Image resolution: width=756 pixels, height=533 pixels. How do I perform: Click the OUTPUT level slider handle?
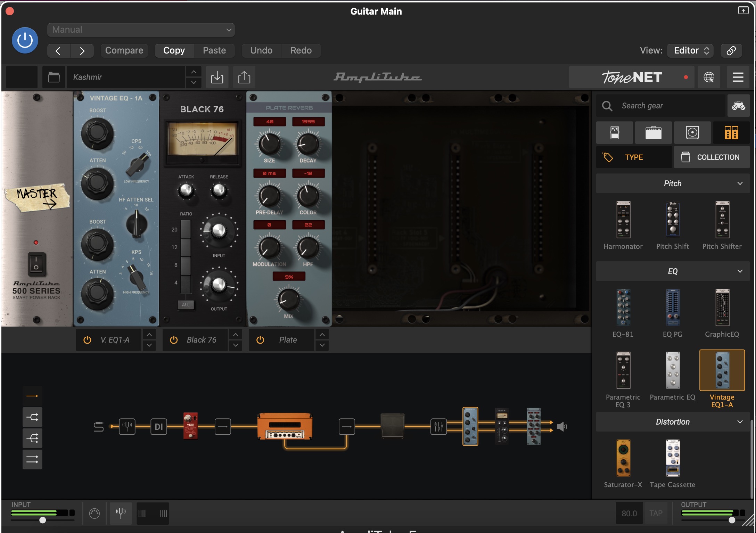(x=732, y=520)
